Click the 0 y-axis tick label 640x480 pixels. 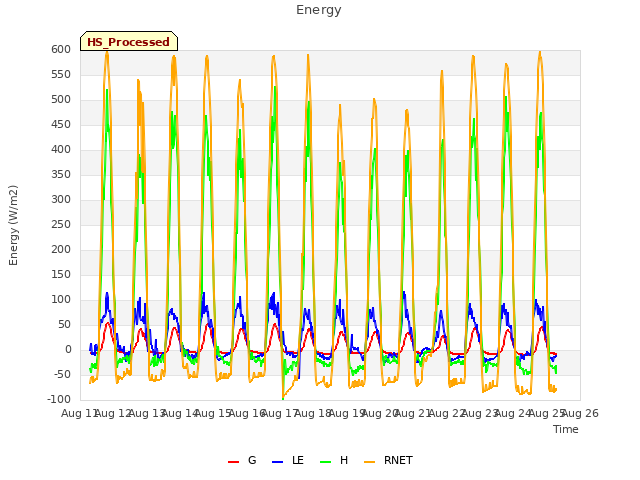[68, 349]
